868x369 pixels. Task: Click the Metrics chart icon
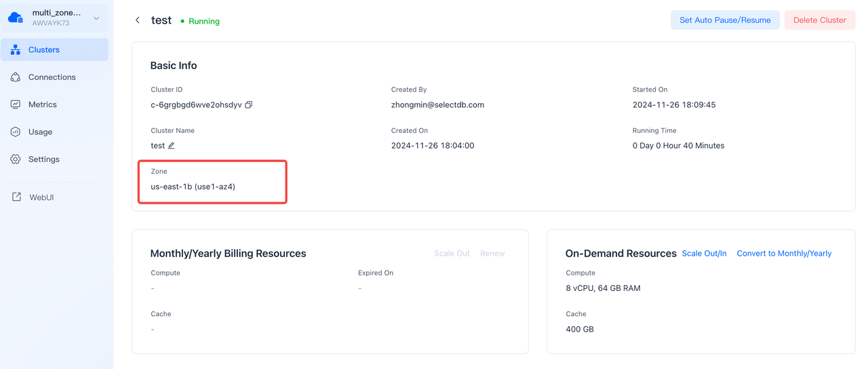point(16,104)
